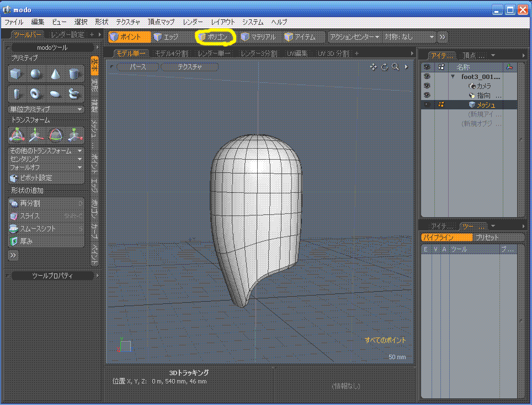This screenshot has height=405, width=532.
Task: Click the zoom magnifier icon in viewport
Action: coord(395,67)
